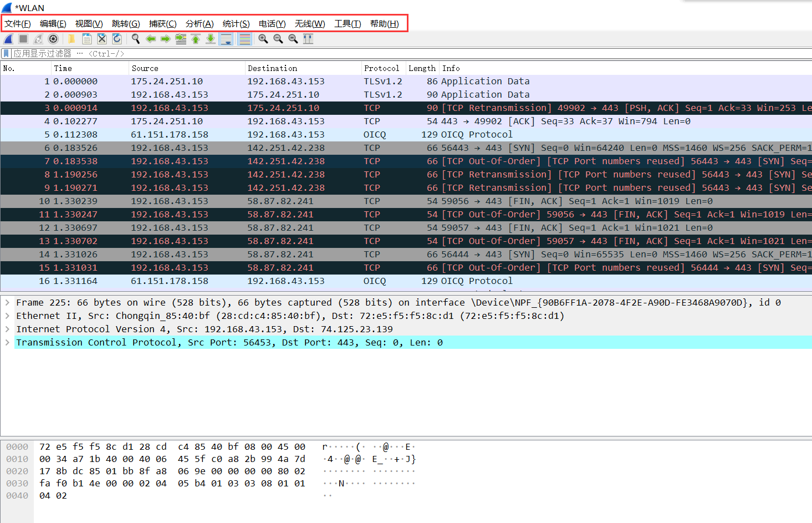The image size is (812, 523).
Task: Select packet 6 SYN to 142.251.42.238
Action: click(406, 148)
